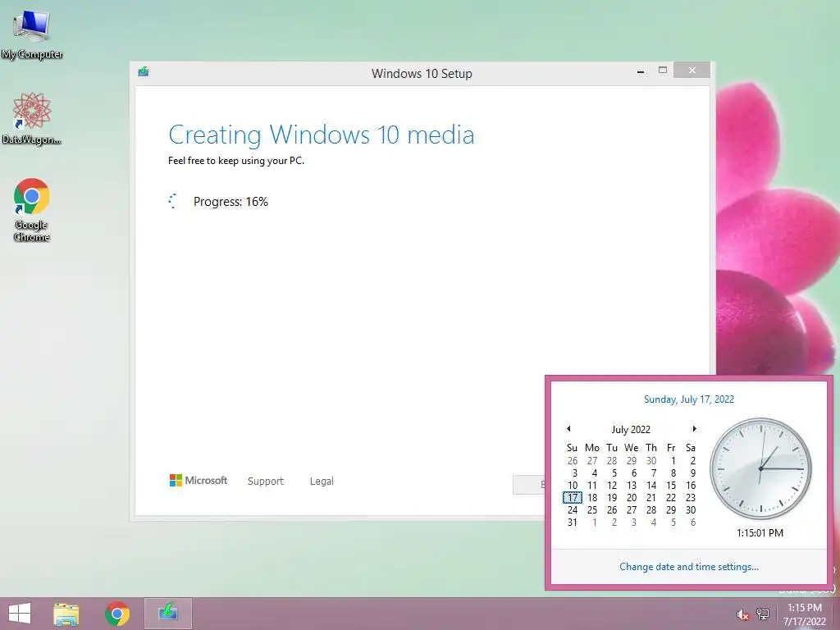Open the Legal link

(322, 481)
